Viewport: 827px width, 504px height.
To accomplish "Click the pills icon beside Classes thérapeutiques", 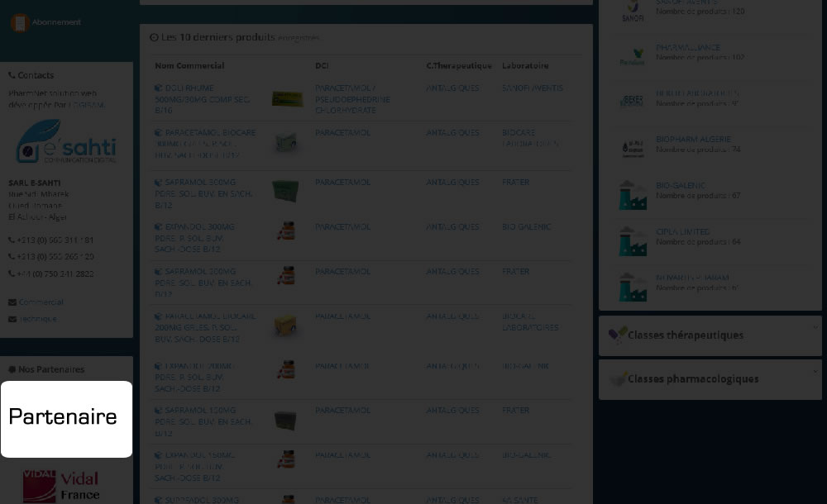I will click(617, 335).
